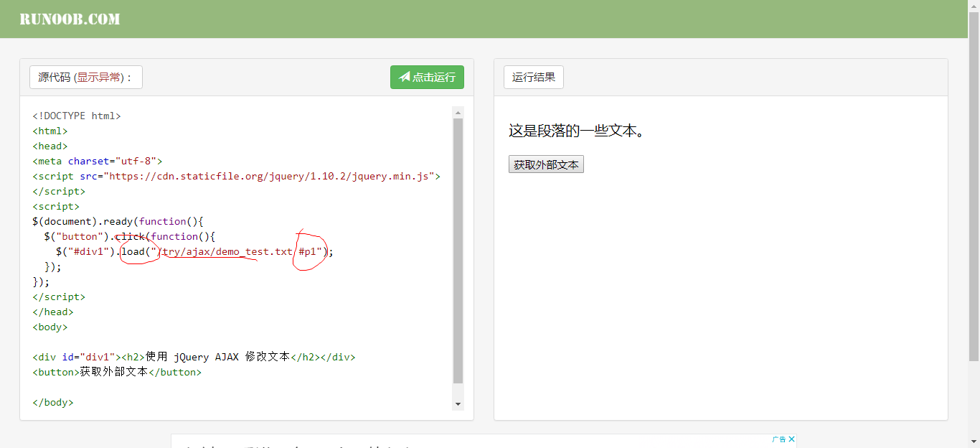The height and width of the screenshot is (448, 980).
Task: Click the closing </head> tag line
Action: pos(53,312)
